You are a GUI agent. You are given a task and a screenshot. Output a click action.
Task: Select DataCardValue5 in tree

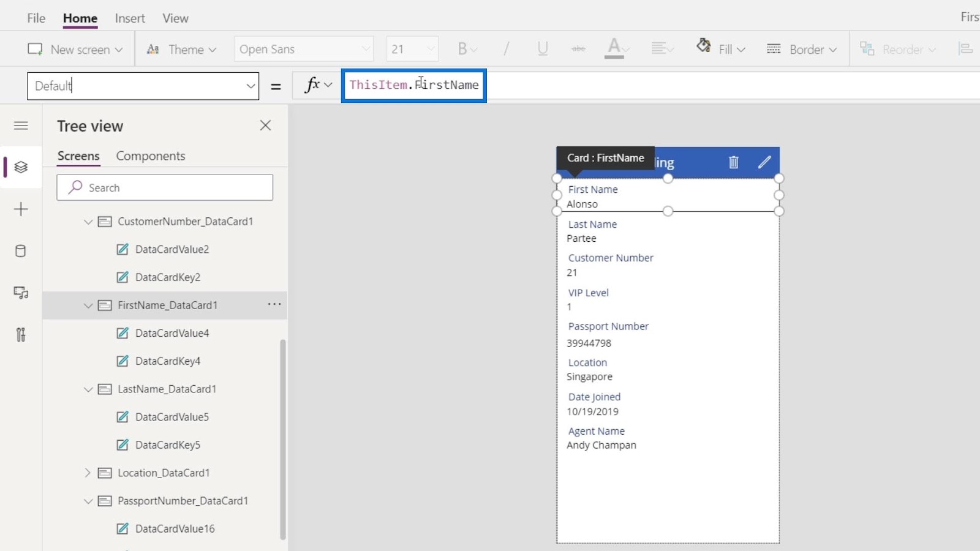[172, 417]
